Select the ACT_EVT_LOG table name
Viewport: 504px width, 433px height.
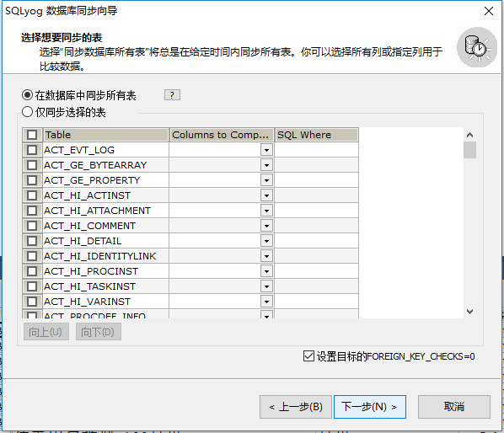click(x=79, y=150)
